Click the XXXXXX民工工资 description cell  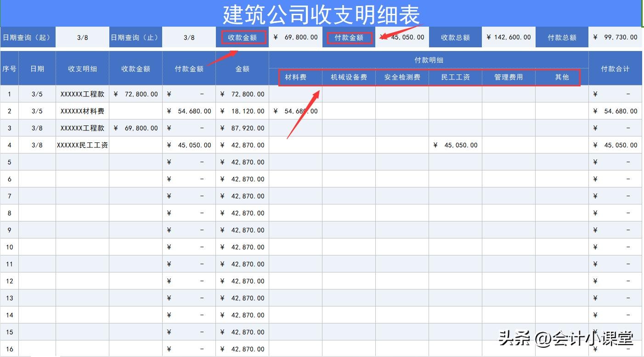point(82,145)
